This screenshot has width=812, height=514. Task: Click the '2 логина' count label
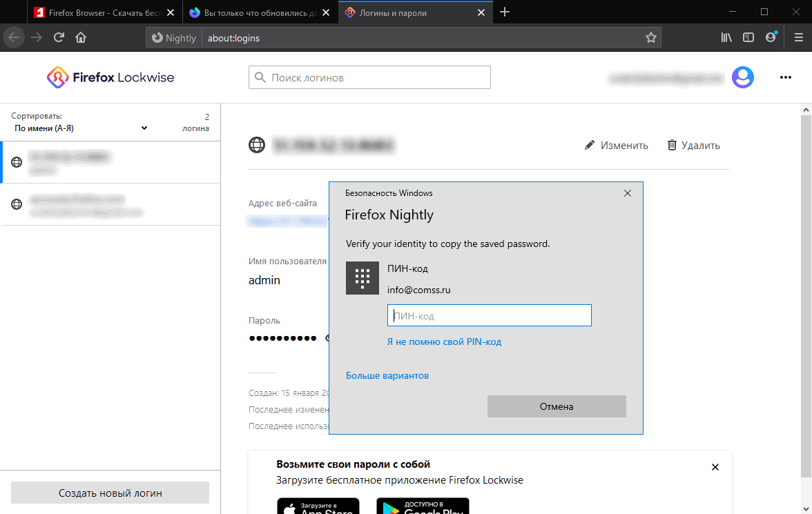coord(196,123)
